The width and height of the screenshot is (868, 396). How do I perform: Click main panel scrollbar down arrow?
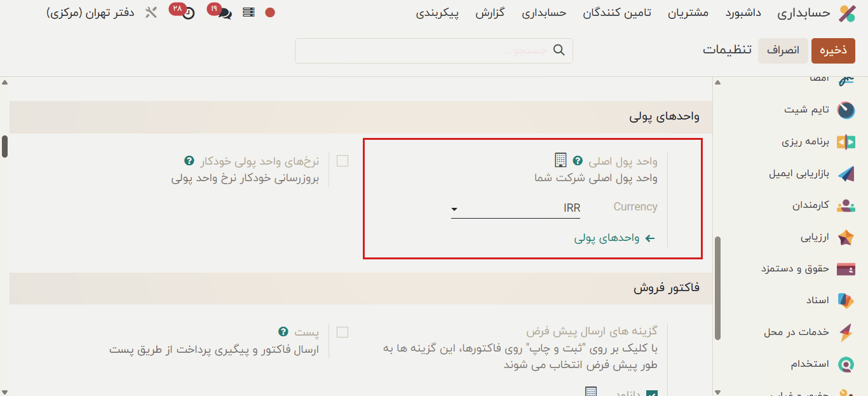click(4, 392)
